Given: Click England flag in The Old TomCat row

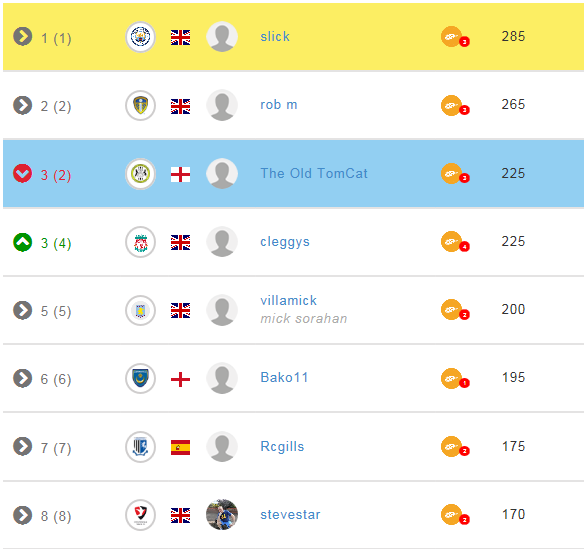Looking at the screenshot, I should tap(180, 174).
